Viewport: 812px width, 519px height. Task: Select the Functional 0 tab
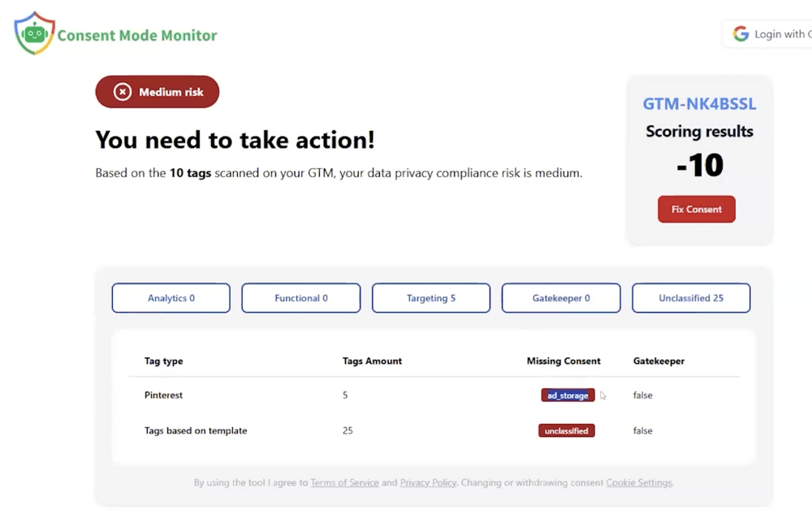[300, 298]
